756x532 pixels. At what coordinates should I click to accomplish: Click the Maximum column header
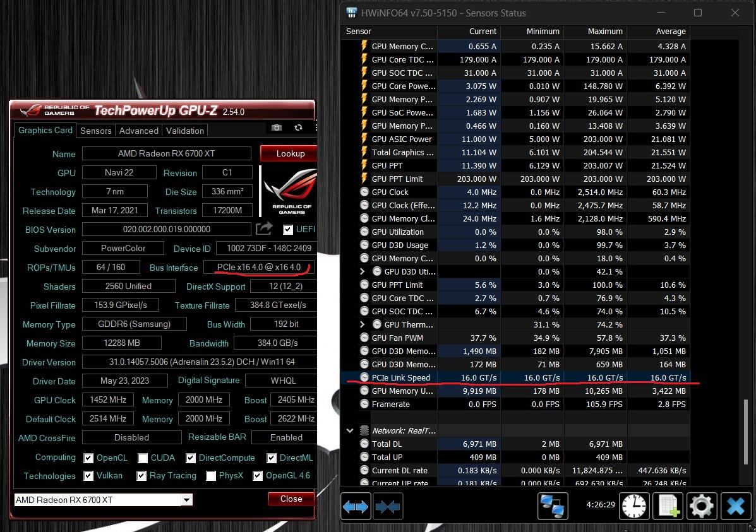click(x=596, y=32)
